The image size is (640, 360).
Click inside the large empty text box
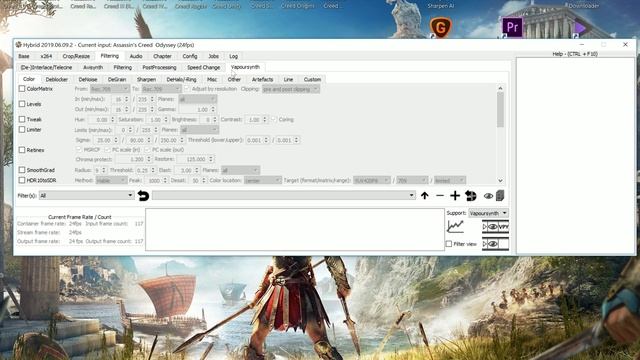295,229
